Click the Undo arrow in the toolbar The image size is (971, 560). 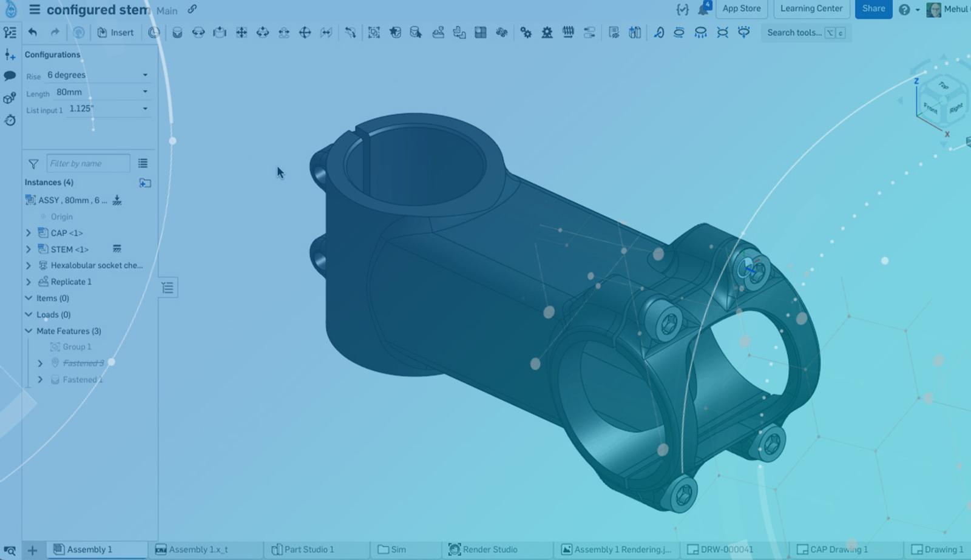[x=33, y=33]
